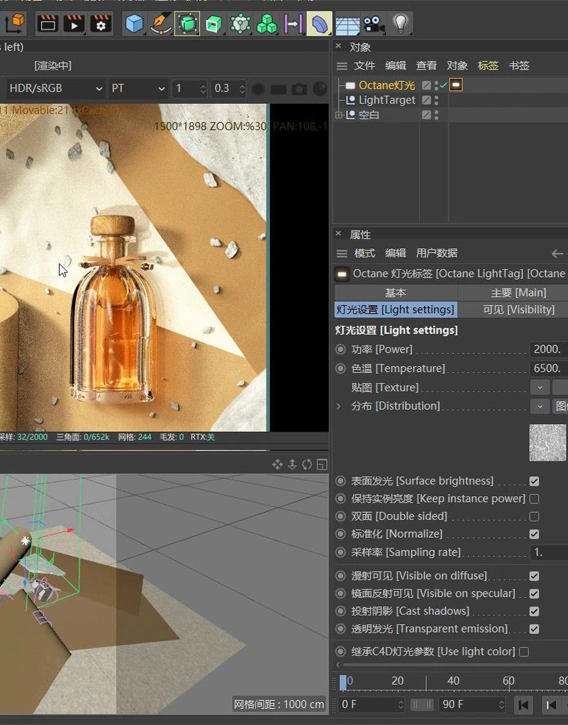Expand the 空白 null object tree

(x=338, y=115)
